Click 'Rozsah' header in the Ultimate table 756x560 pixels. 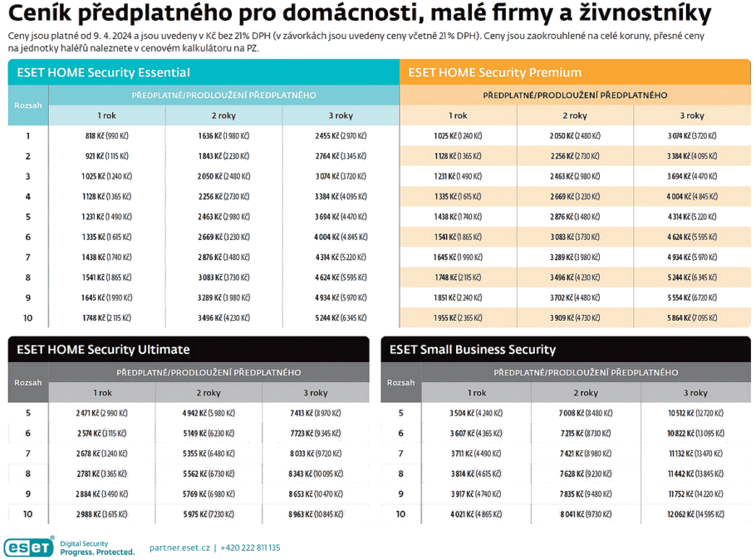(28, 382)
